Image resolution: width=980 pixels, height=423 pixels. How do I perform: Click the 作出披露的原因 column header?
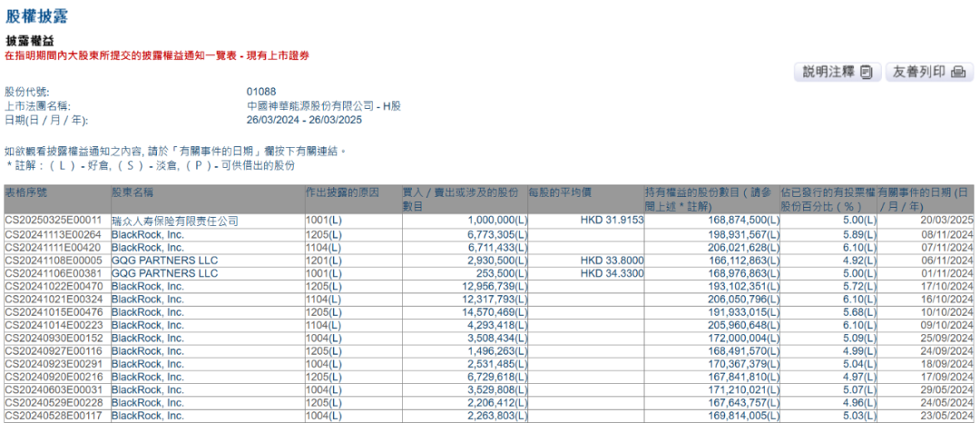point(342,192)
